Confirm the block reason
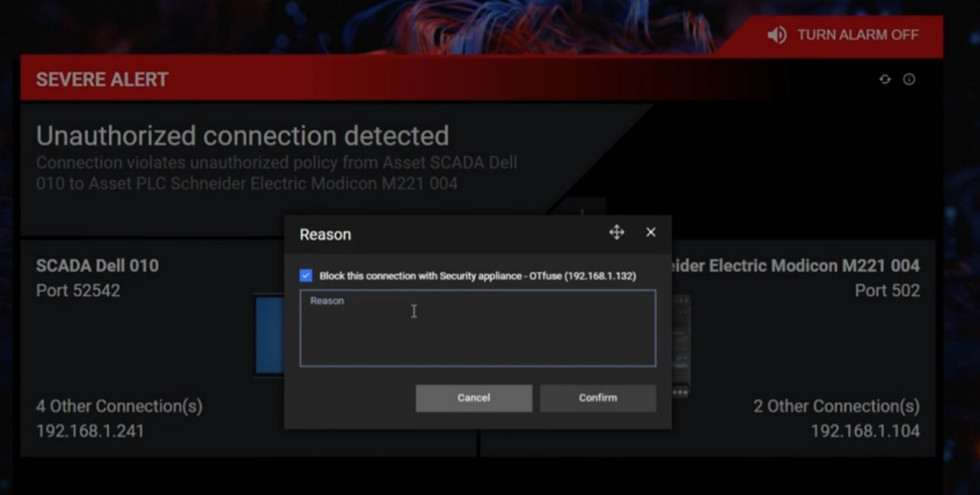Screen dimensions: 980x495 [598, 398]
